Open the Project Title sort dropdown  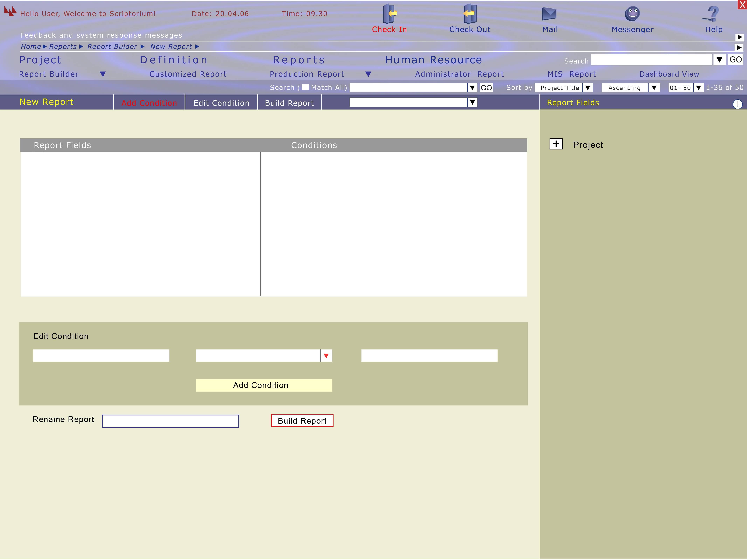(588, 88)
